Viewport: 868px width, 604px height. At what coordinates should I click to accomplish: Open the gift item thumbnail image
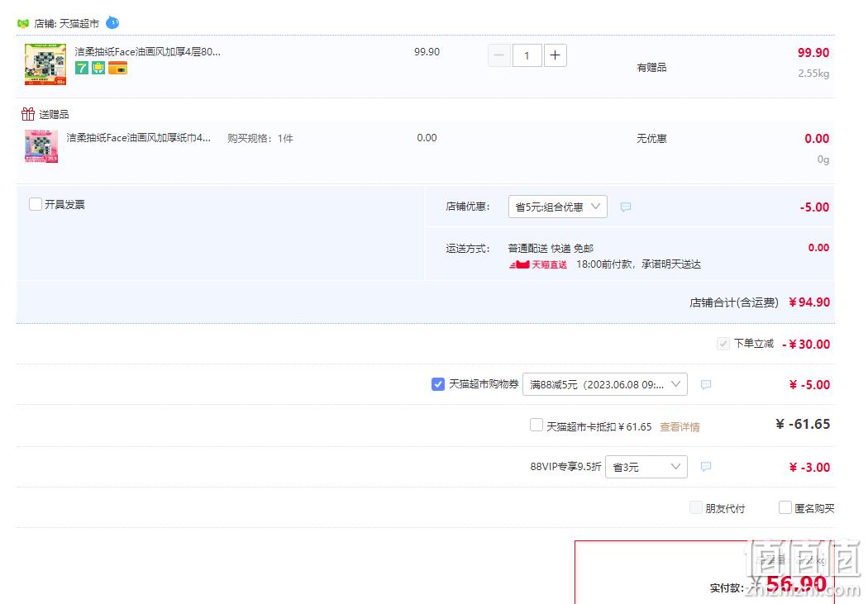41,146
